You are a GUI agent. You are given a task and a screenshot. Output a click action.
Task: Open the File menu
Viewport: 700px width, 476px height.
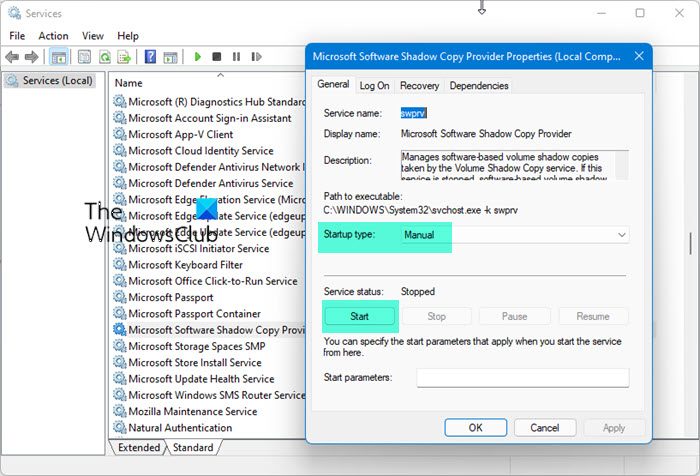click(x=17, y=36)
